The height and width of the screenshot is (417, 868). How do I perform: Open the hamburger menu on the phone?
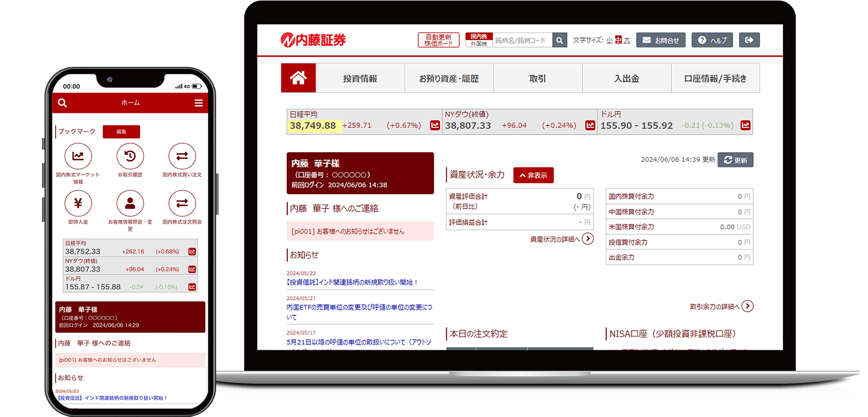pos(199,103)
